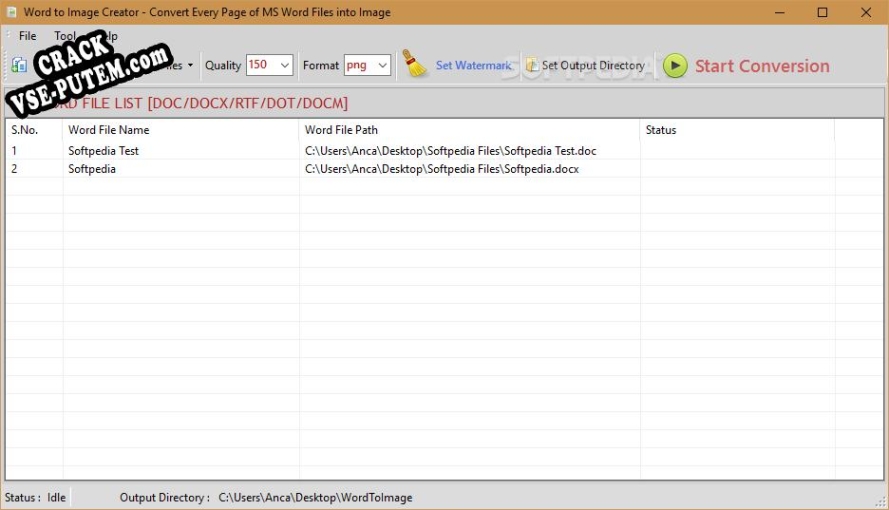Close the Word to Image Creator window
The image size is (889, 510).
[866, 12]
